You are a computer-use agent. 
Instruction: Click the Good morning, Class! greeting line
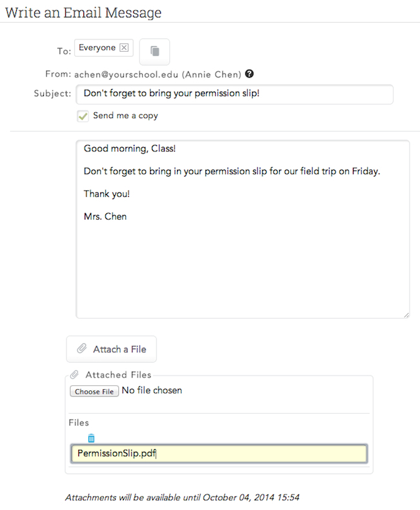[129, 149]
